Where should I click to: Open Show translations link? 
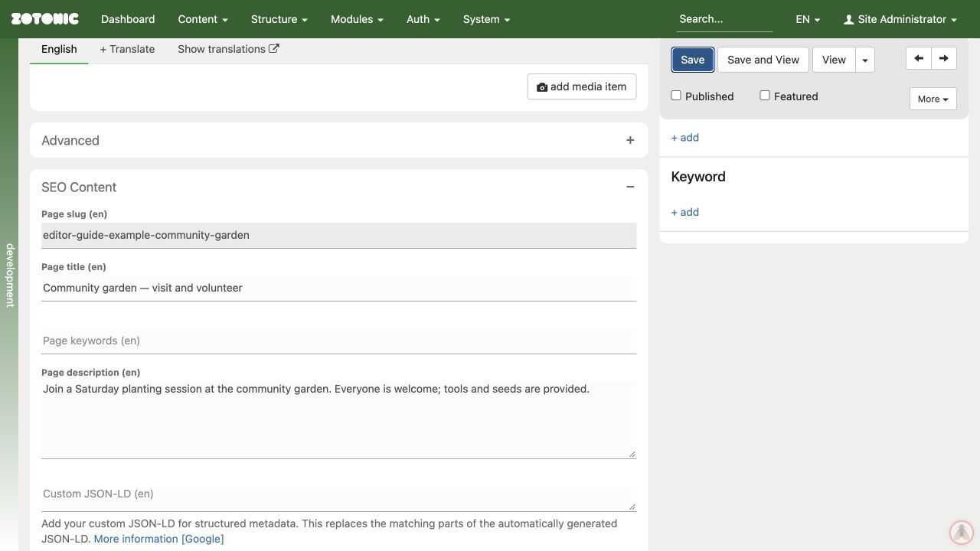pyautogui.click(x=228, y=49)
